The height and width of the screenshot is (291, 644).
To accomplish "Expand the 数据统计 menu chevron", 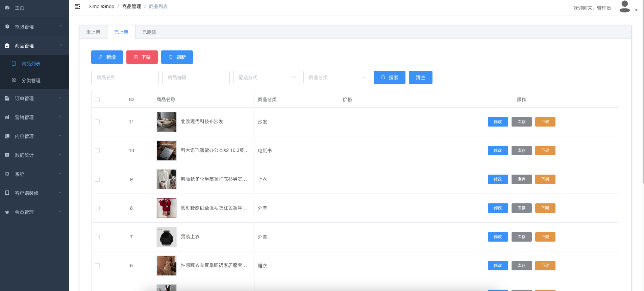I will coord(60,155).
